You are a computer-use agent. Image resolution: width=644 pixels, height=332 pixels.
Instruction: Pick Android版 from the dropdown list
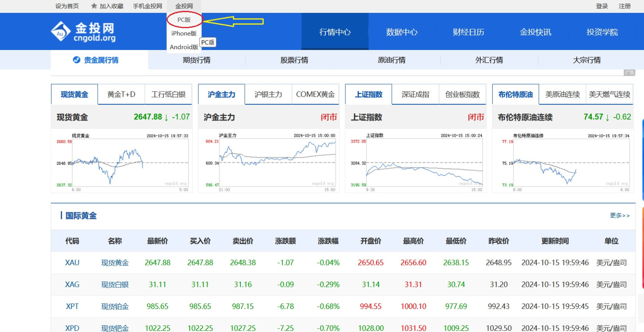pyautogui.click(x=184, y=47)
